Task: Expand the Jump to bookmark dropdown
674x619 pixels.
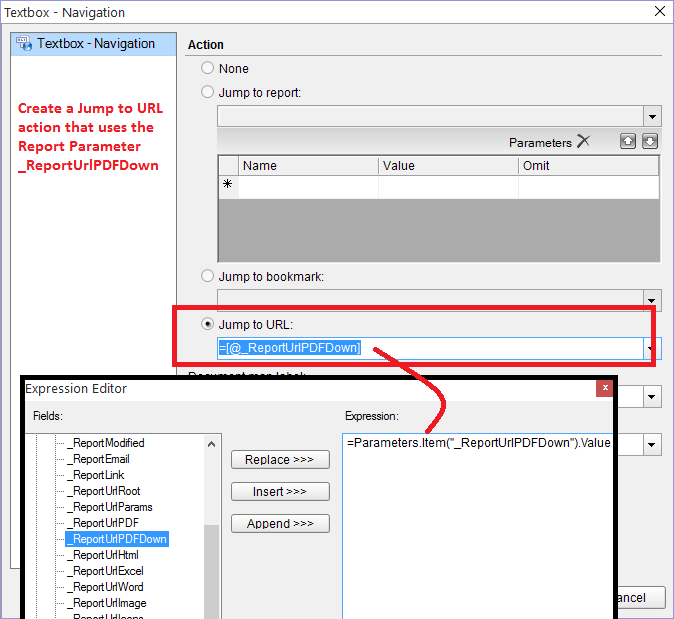Action: (652, 300)
